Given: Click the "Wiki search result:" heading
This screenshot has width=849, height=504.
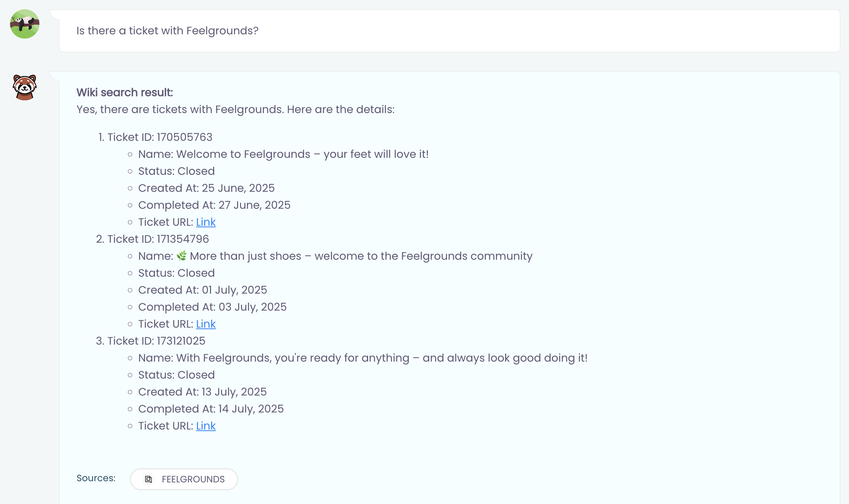Looking at the screenshot, I should coord(125,92).
